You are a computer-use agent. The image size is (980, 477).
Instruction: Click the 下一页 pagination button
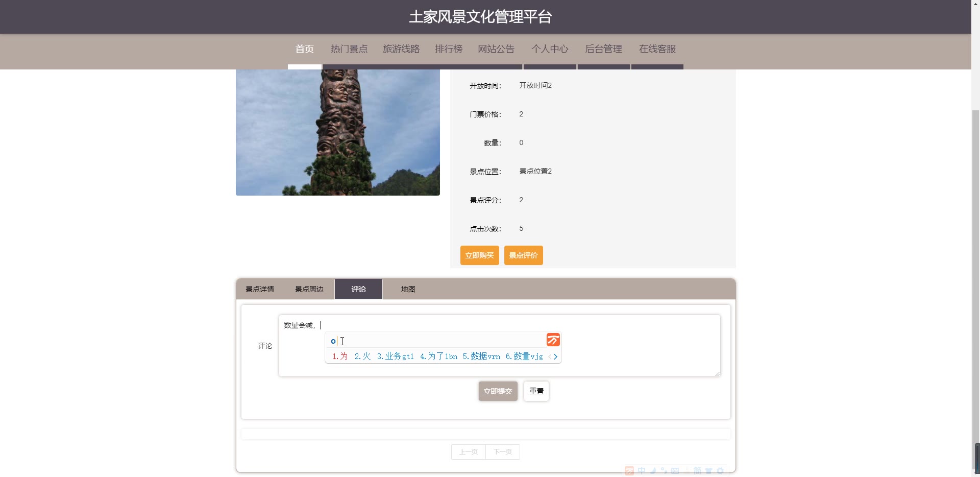pos(503,452)
